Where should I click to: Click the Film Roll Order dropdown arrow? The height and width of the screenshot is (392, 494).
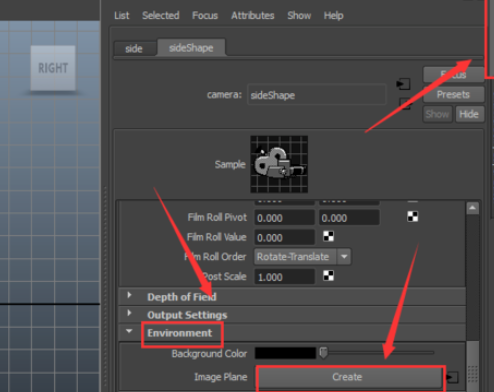click(x=344, y=257)
